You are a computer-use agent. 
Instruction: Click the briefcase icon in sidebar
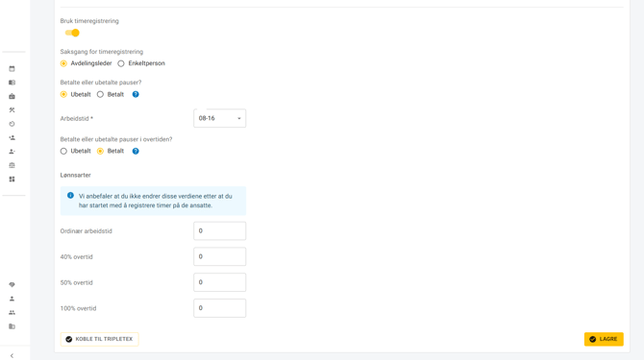[x=12, y=96]
